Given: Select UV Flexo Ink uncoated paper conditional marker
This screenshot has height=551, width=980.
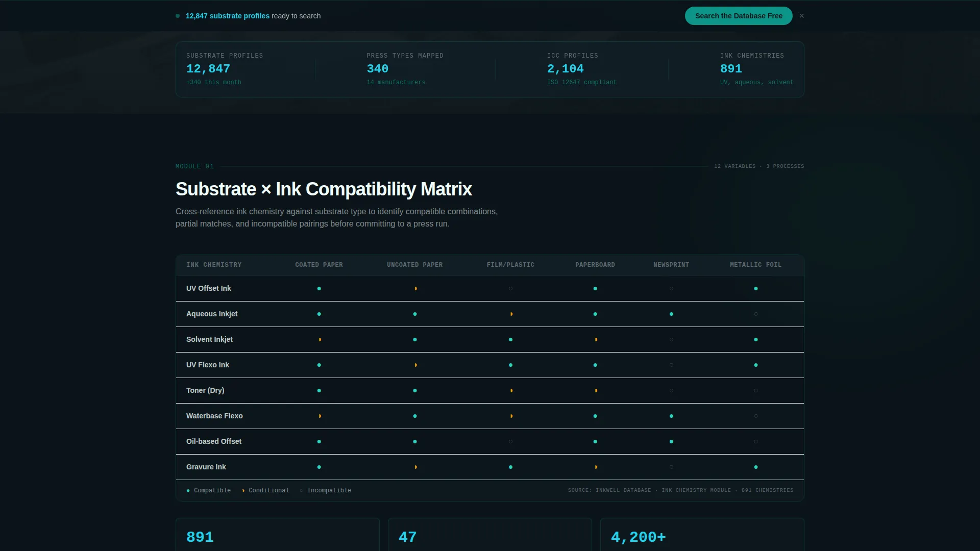Looking at the screenshot, I should [x=415, y=365].
